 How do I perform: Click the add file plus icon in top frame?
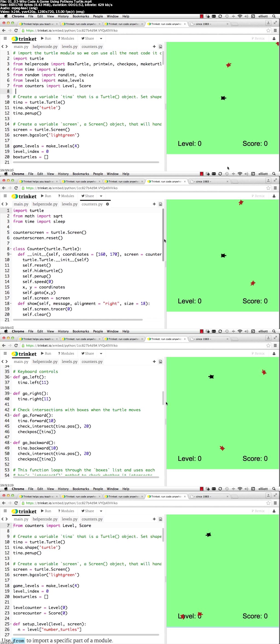[154, 47]
